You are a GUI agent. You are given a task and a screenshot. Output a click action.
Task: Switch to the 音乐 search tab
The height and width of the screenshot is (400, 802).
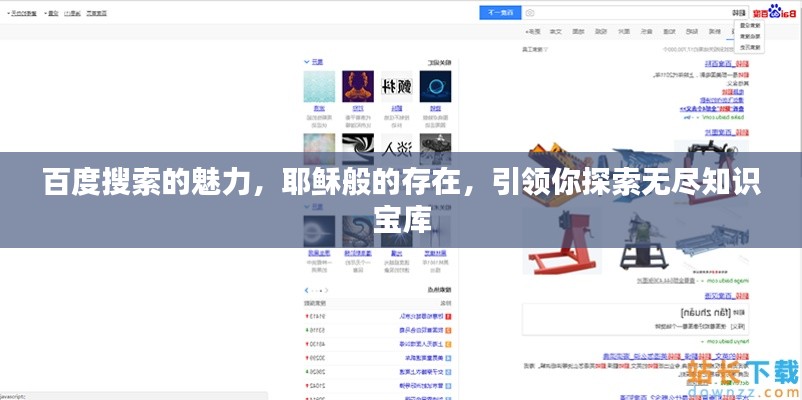click(x=647, y=32)
